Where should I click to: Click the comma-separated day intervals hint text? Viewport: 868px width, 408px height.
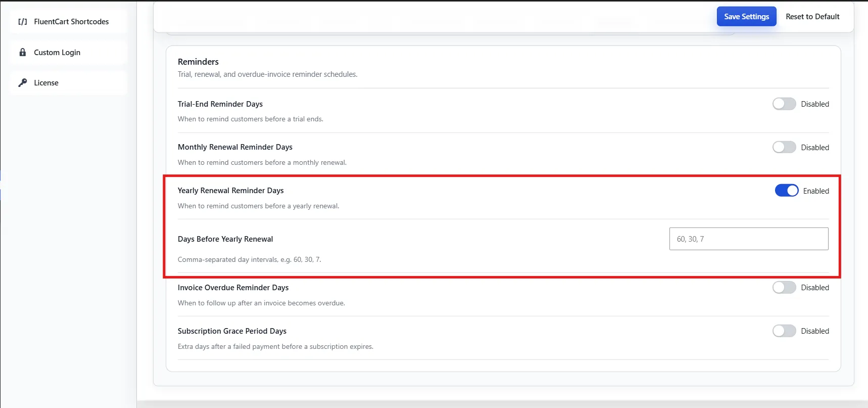pyautogui.click(x=249, y=259)
